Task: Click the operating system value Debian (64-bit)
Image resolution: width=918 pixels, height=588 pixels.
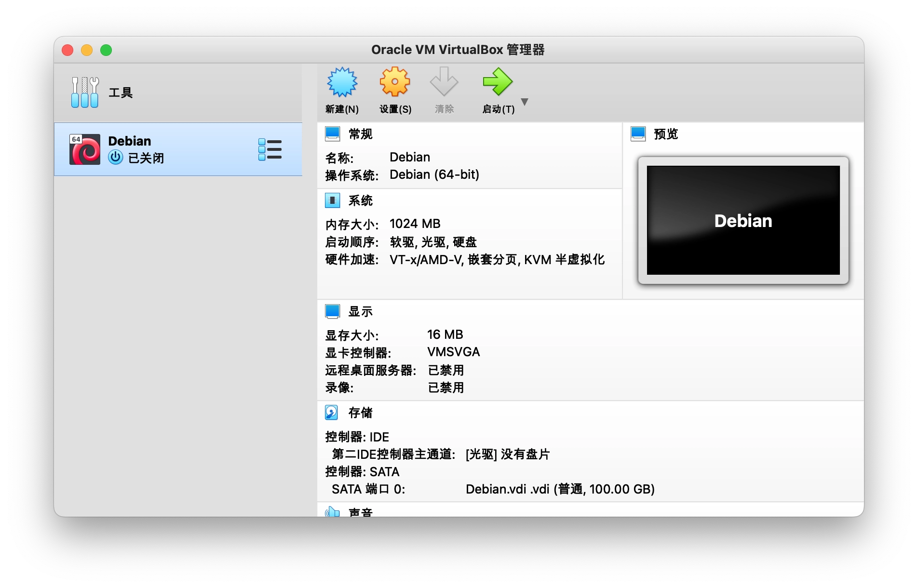Action: click(434, 175)
